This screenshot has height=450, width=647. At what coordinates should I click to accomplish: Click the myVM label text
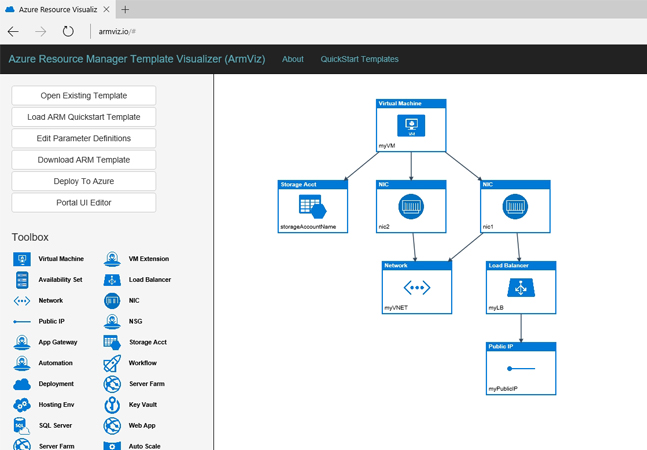[x=387, y=146]
